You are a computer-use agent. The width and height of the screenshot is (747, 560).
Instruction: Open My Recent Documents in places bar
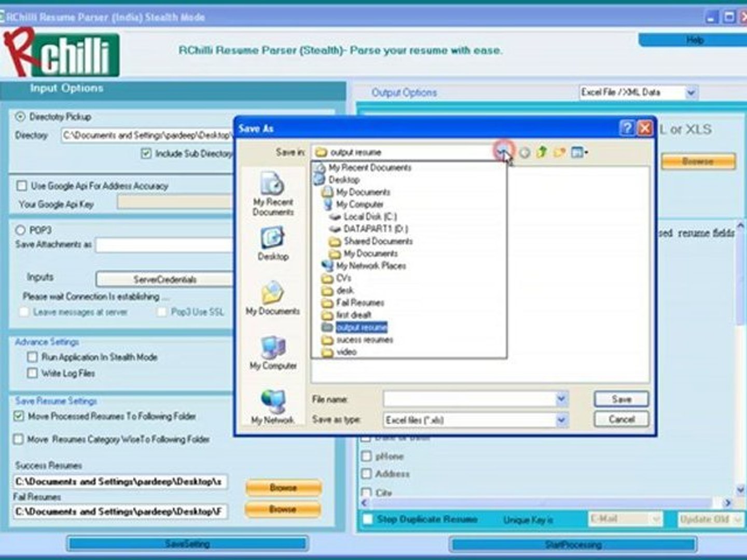pos(273,193)
